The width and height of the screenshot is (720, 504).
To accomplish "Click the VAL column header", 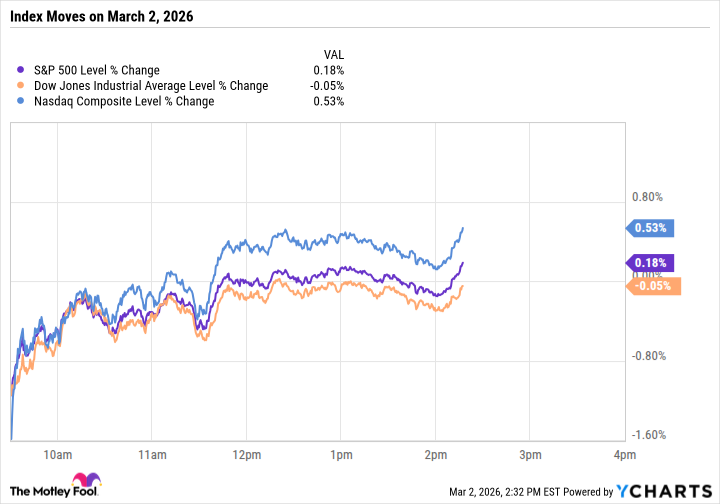I will point(333,54).
